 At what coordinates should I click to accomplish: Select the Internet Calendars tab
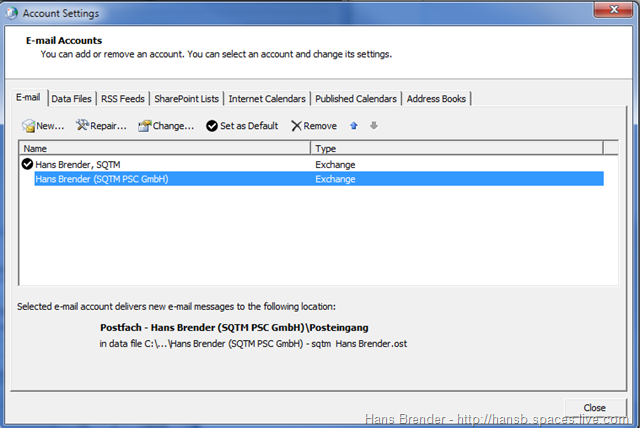(267, 99)
